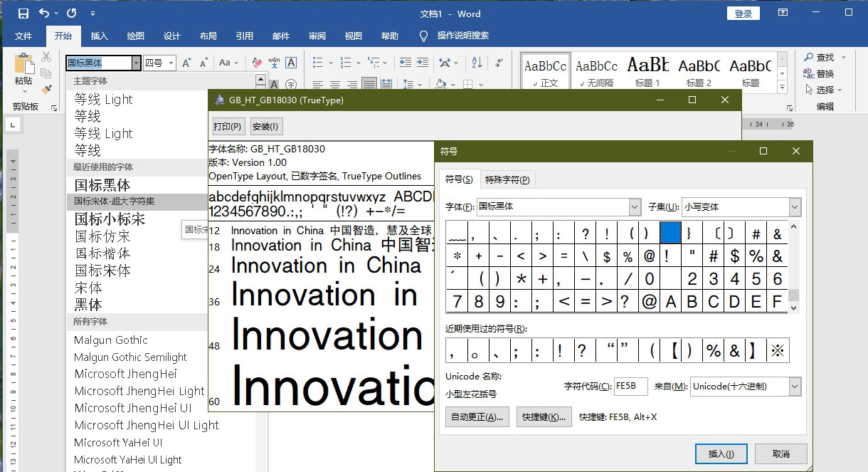Open the Customize Quick Access Toolbar arrow

93,14
